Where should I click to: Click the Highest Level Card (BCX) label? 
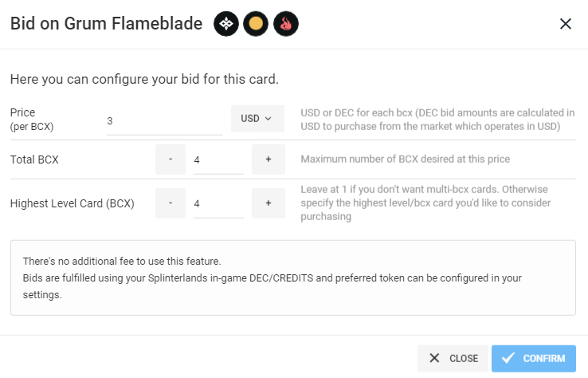(72, 203)
